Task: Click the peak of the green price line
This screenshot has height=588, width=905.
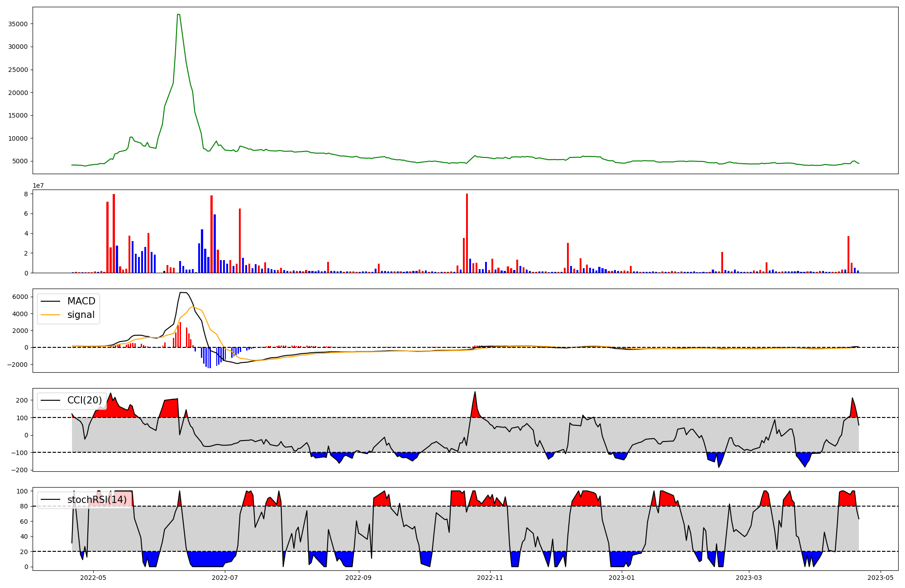Action: point(179,14)
